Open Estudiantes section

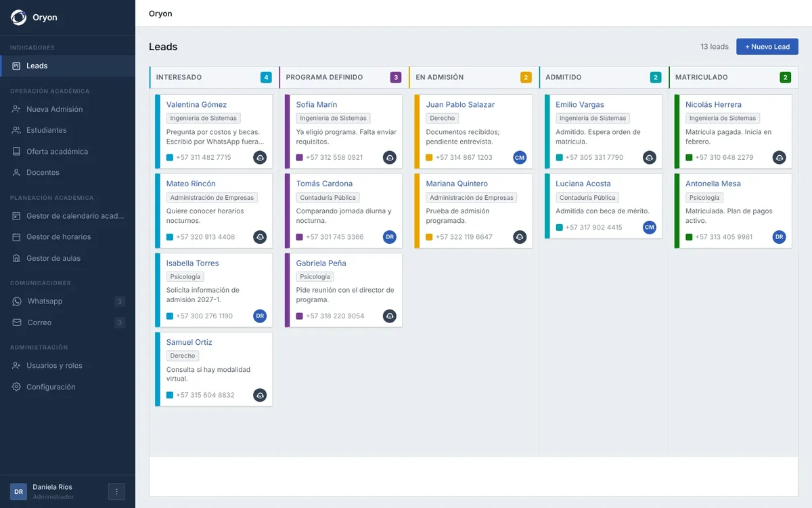pyautogui.click(x=68, y=130)
